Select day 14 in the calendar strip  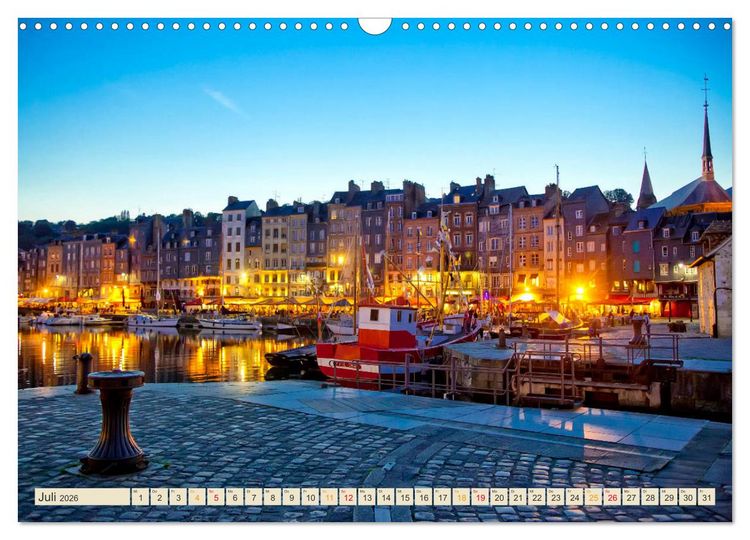tap(386, 496)
